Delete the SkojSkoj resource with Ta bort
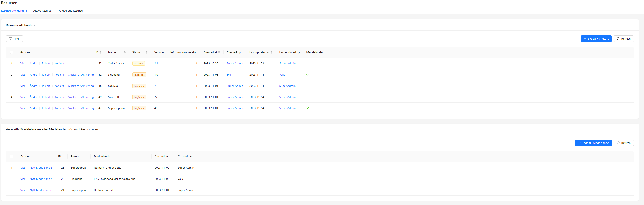Image resolution: width=644 pixels, height=205 pixels. tap(46, 86)
